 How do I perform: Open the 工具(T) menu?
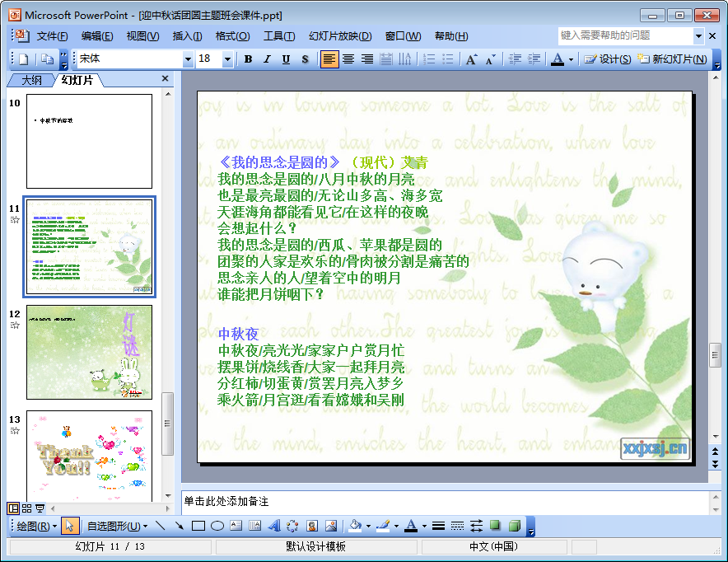[x=279, y=36]
